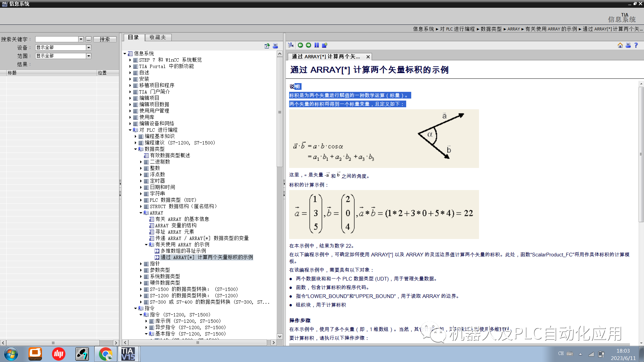The width and height of the screenshot is (644, 362).
Task: Open 有关 ARRAY 的基本信息 page
Action: [x=182, y=219]
